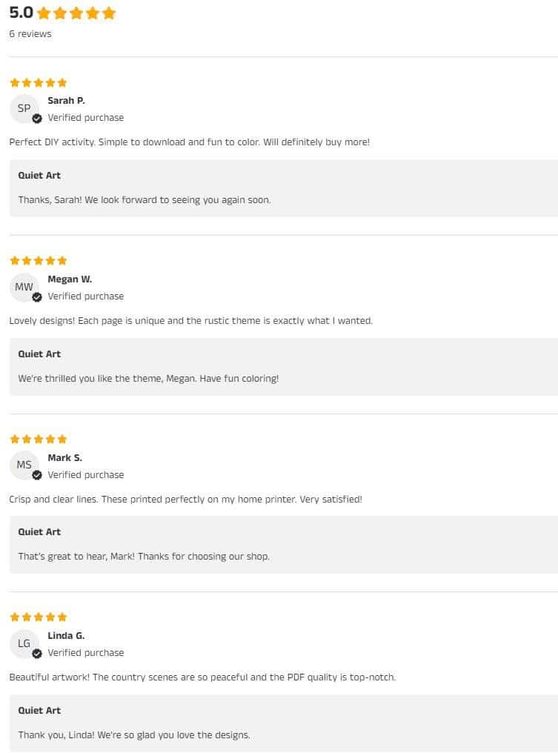The width and height of the screenshot is (558, 756).
Task: Click the verified badge beside Linda G.
Action: (36, 654)
